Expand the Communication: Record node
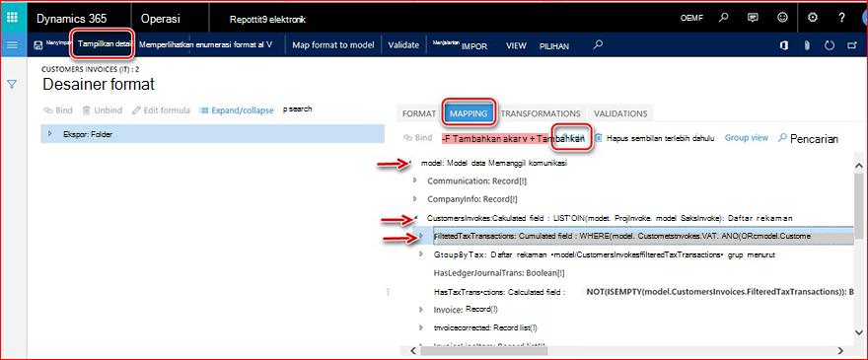 [x=415, y=180]
